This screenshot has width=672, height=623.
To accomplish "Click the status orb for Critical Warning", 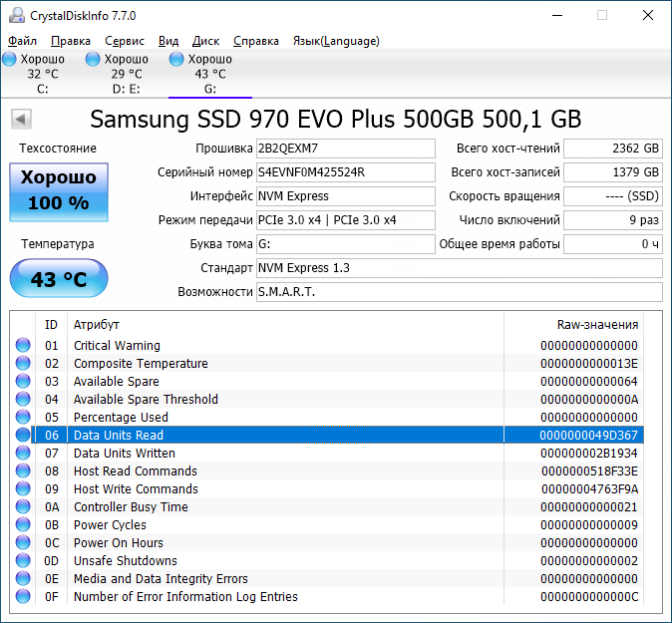I will coord(23,346).
